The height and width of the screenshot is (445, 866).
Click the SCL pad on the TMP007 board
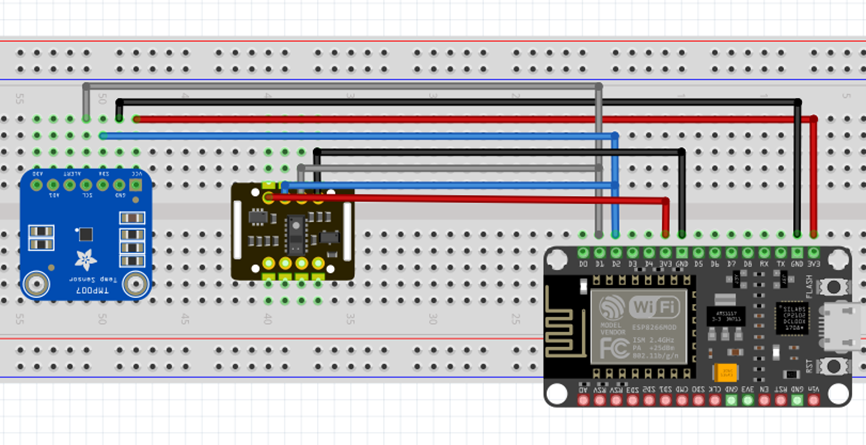(86, 185)
